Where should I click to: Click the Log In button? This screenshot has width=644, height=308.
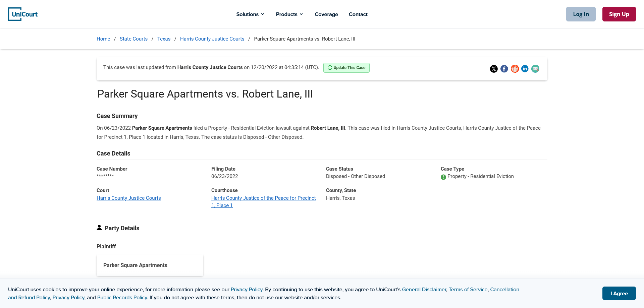(x=581, y=14)
